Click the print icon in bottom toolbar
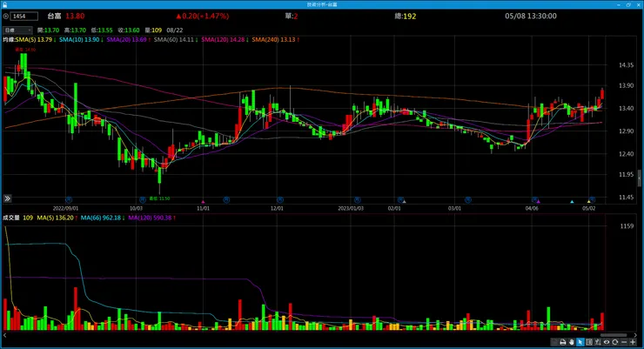Image resolution: width=644 pixels, height=349 pixels. [563, 342]
